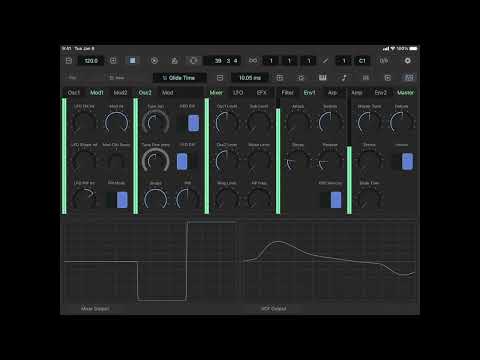This screenshot has width=480, height=360.
Task: Click the Glide Time knob in the Master panel
Action: tap(369, 199)
